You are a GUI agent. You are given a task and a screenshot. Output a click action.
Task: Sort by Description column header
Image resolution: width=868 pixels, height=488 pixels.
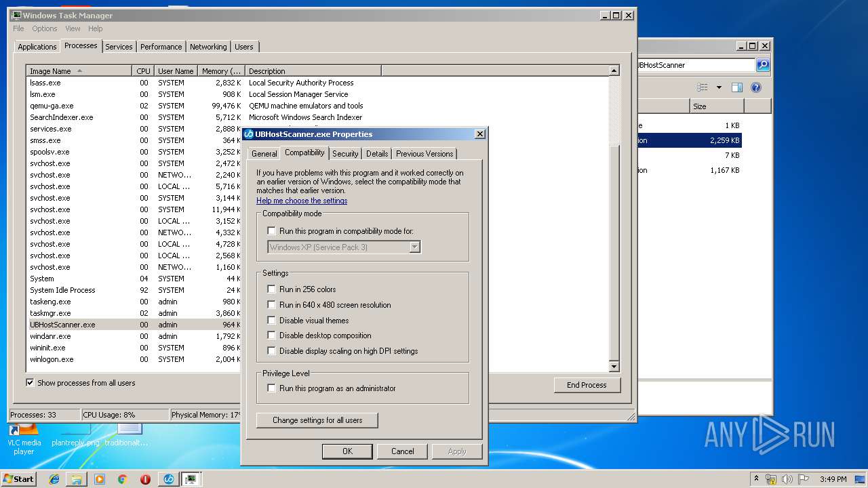(313, 71)
